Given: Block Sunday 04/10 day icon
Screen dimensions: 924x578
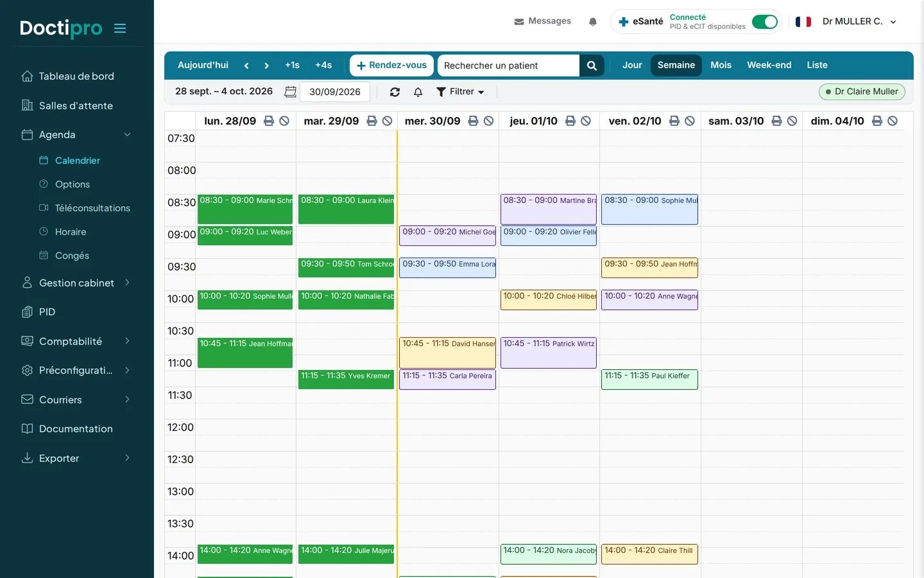Looking at the screenshot, I should (893, 121).
